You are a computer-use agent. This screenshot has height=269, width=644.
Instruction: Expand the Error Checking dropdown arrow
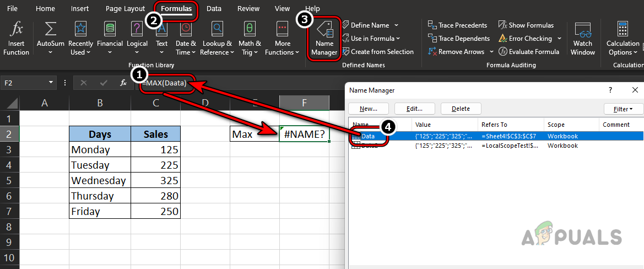(x=559, y=38)
